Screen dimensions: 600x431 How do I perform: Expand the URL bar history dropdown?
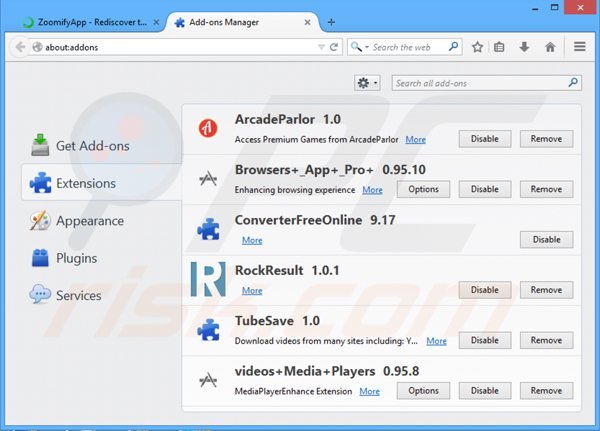319,47
